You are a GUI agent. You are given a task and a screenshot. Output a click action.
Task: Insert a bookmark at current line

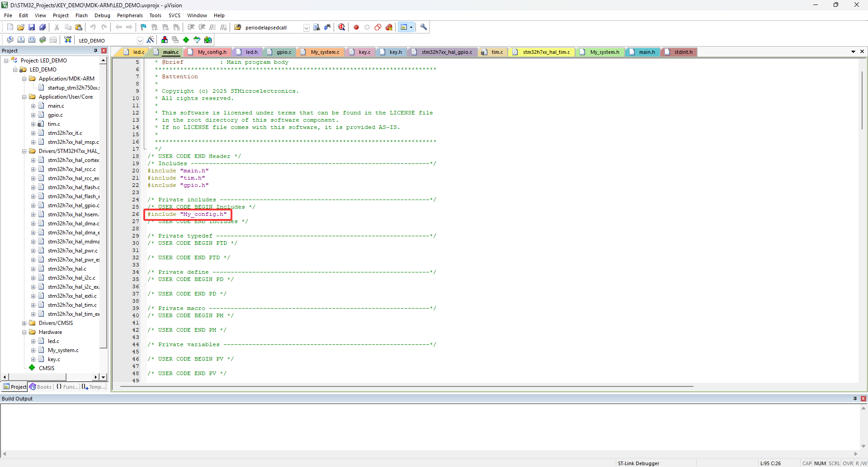click(143, 27)
